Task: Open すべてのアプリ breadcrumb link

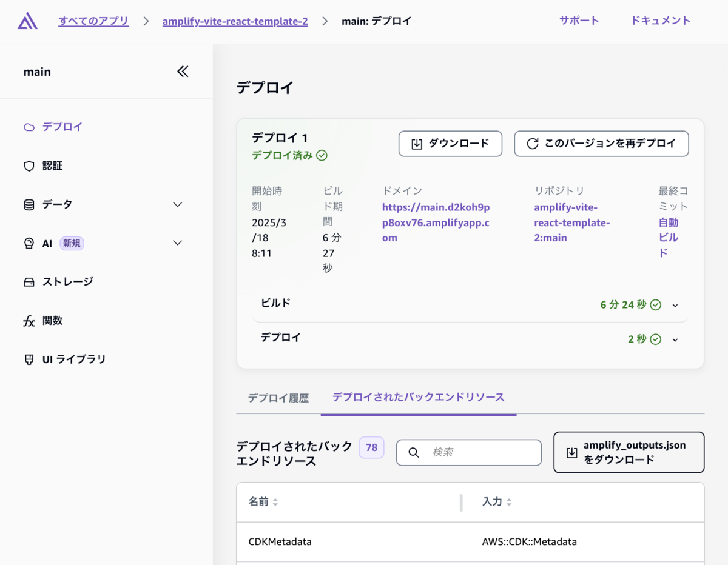Action: click(x=93, y=21)
